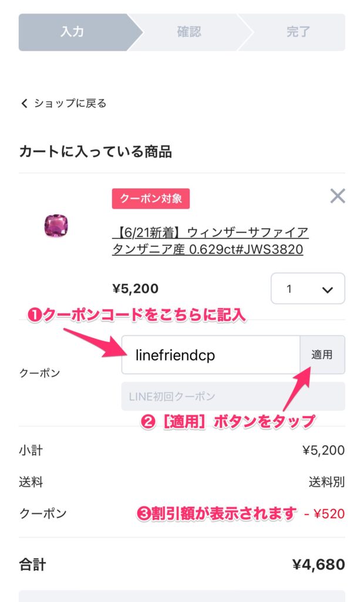Screen dimensions: 364x602
Task: Tap the 小計 subtotal ¥5,200 value
Action: 323,450
